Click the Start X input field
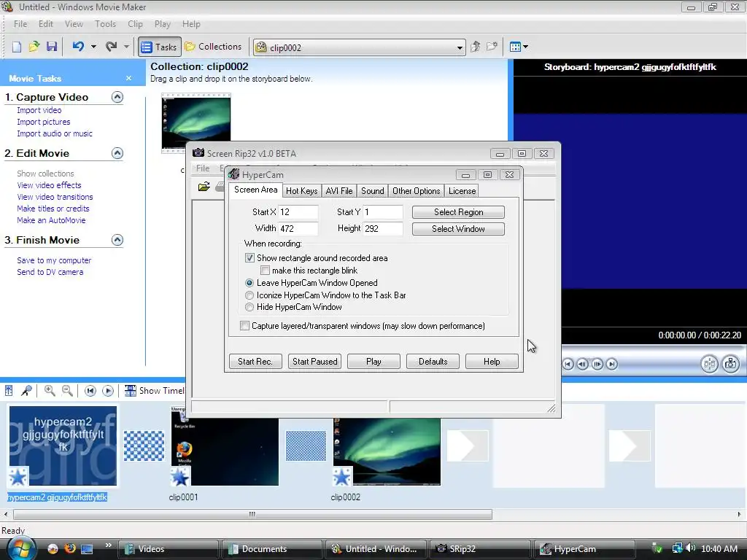The image size is (747, 560). [x=298, y=212]
